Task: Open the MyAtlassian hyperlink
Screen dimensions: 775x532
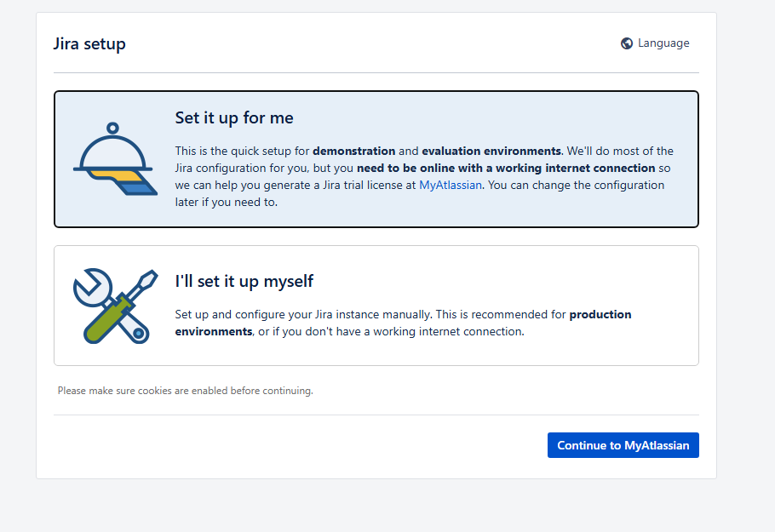Action: pyautogui.click(x=450, y=185)
